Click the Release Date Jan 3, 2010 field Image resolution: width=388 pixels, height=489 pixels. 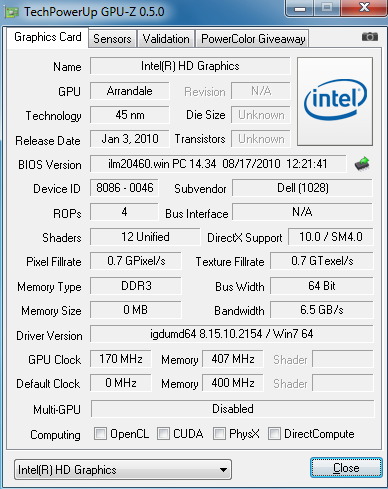(130, 139)
